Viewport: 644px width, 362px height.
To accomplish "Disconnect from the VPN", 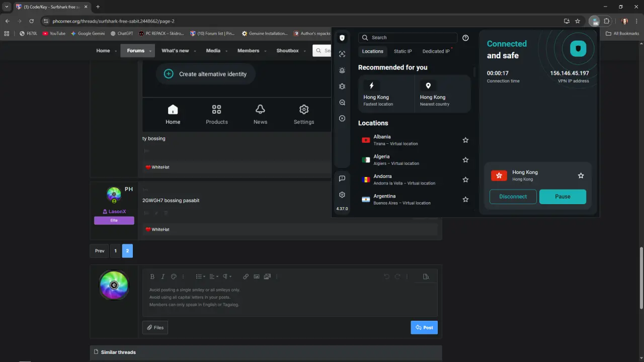I will coord(513,197).
